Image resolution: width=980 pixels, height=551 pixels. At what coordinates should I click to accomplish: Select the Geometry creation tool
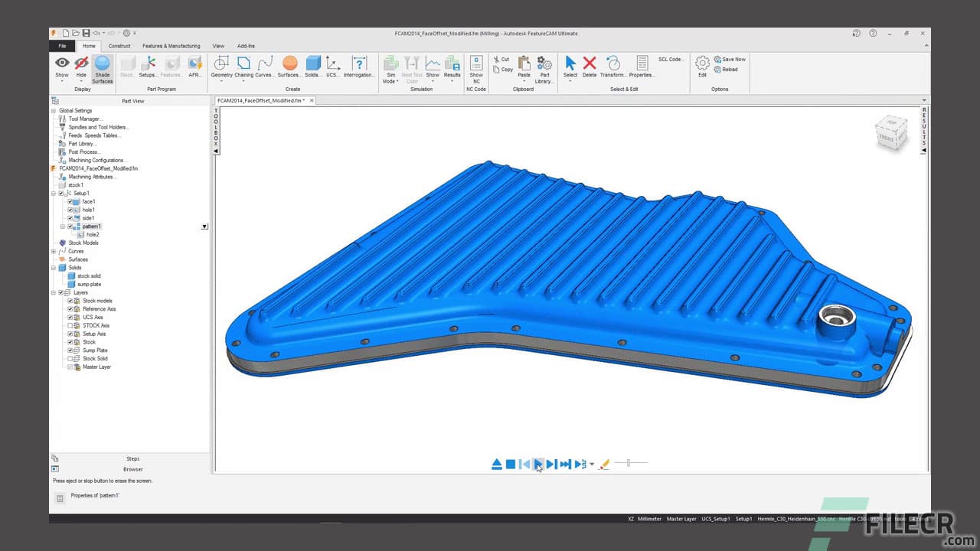click(220, 68)
